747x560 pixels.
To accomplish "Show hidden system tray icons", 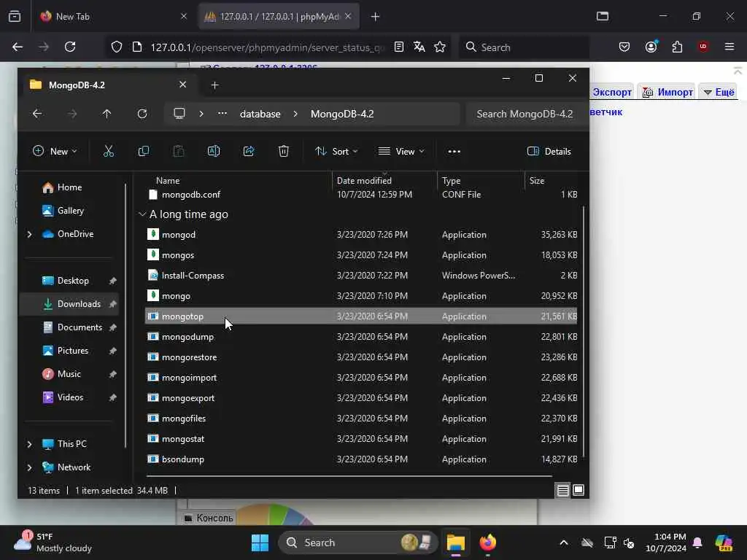I will [x=564, y=542].
